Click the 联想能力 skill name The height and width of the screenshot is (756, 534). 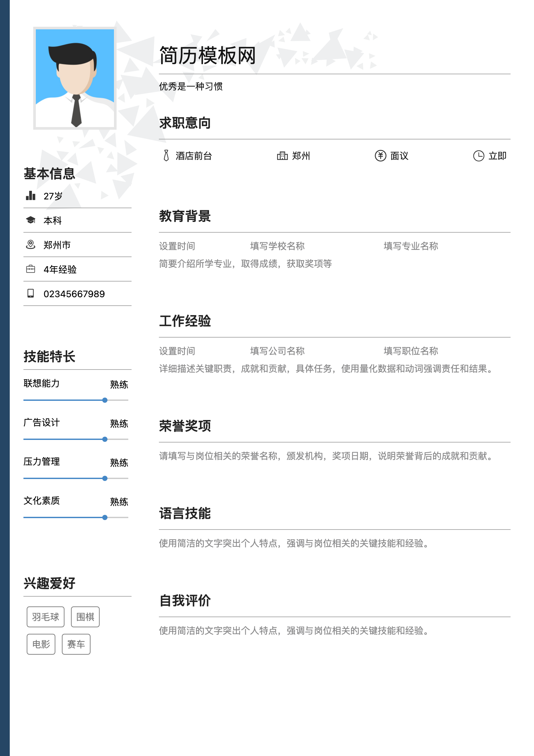[x=42, y=383]
